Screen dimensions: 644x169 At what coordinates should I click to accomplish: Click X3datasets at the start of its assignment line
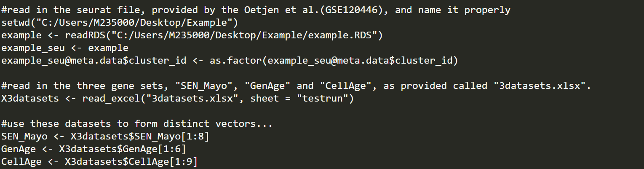pos(30,98)
